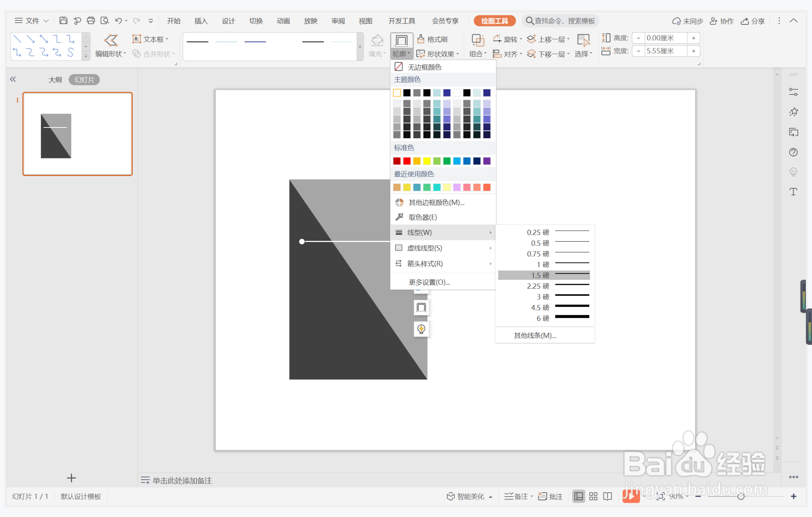Collapse the ribbon with top-right chevron
The image size is (812, 517).
794,20
